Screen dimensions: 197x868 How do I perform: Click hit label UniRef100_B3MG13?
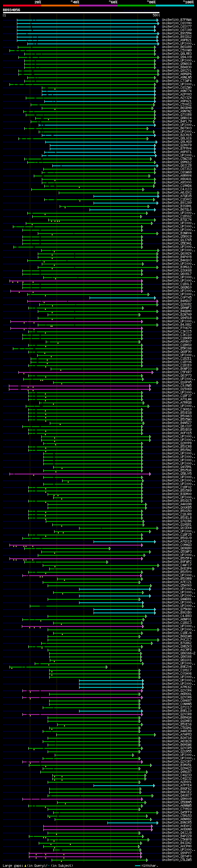point(177,267)
